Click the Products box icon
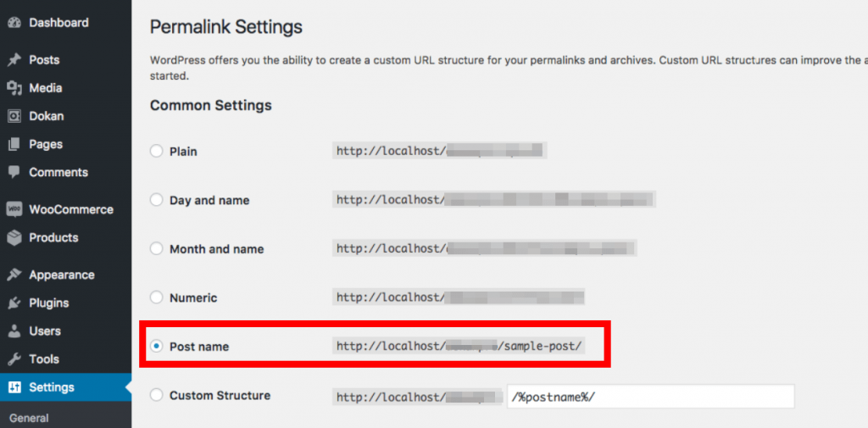 (14, 237)
